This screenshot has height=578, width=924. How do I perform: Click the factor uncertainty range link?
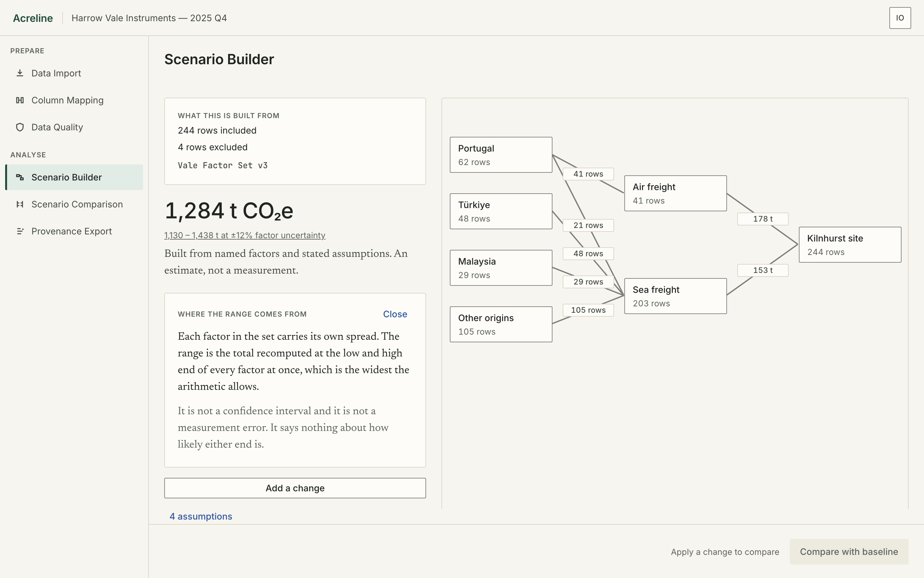tap(245, 235)
